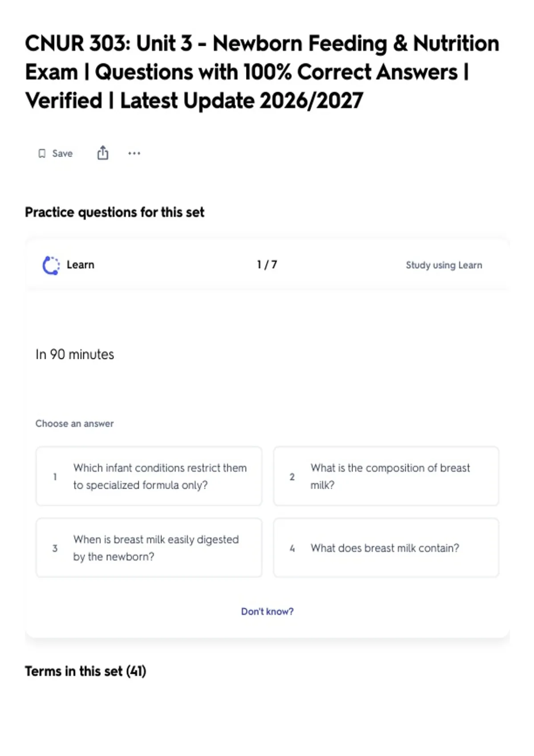This screenshot has width=534, height=756.
Task: Choose answer 3 about easily digested milk
Action: click(149, 548)
